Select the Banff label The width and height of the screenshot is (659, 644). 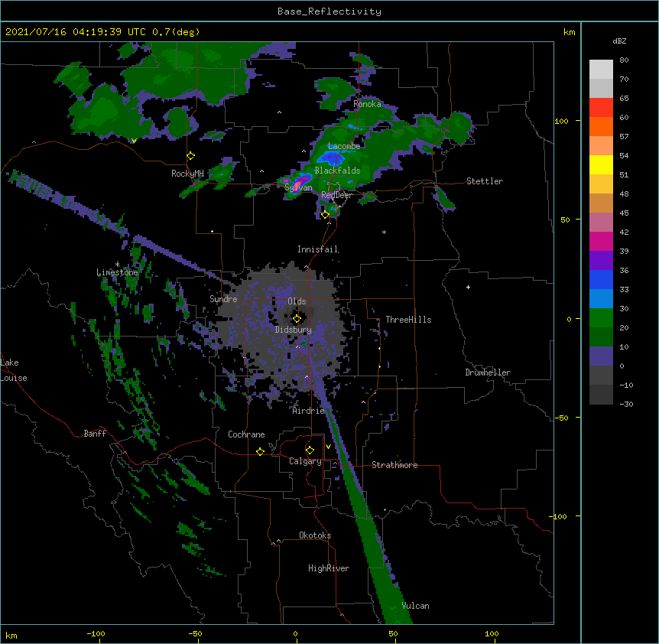(x=95, y=434)
